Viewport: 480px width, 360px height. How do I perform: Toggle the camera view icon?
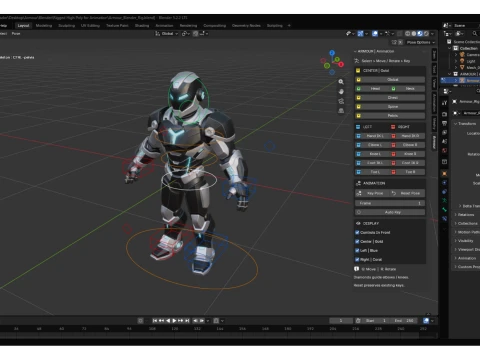coord(341,101)
